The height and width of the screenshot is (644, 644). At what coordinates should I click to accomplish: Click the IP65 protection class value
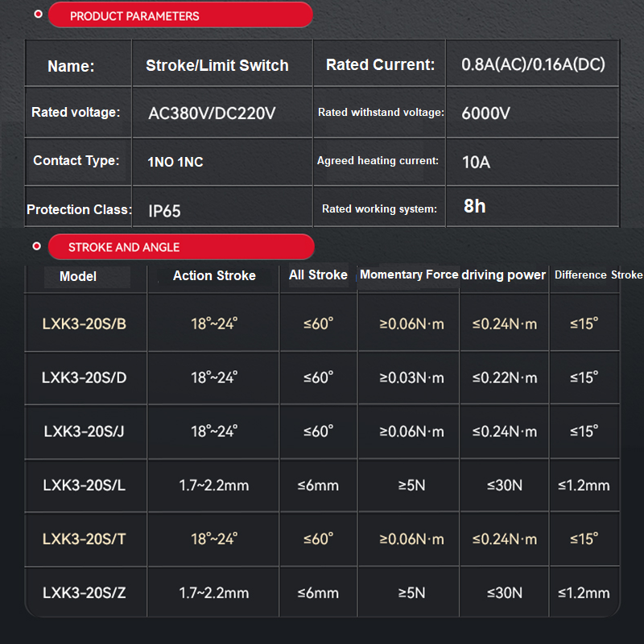[165, 211]
